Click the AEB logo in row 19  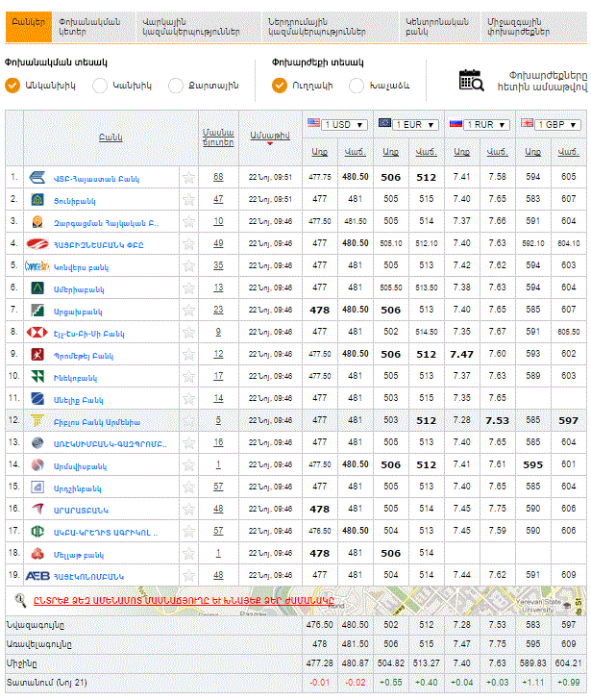coord(37,575)
